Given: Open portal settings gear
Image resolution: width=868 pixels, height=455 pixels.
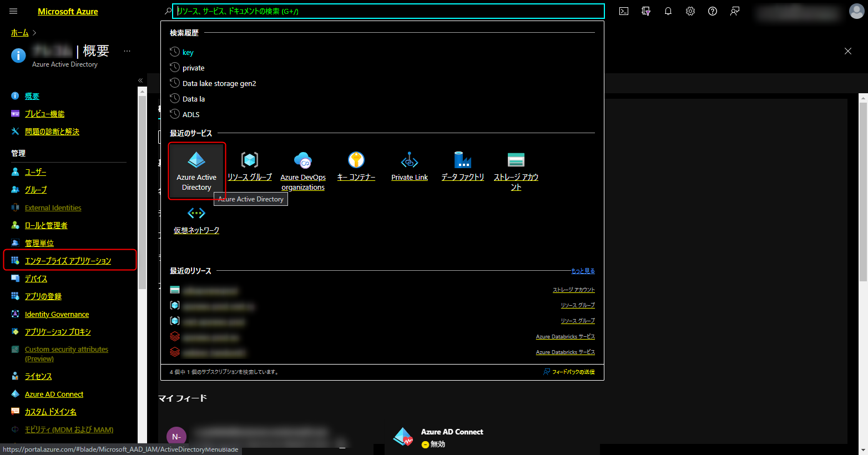Looking at the screenshot, I should click(x=690, y=11).
